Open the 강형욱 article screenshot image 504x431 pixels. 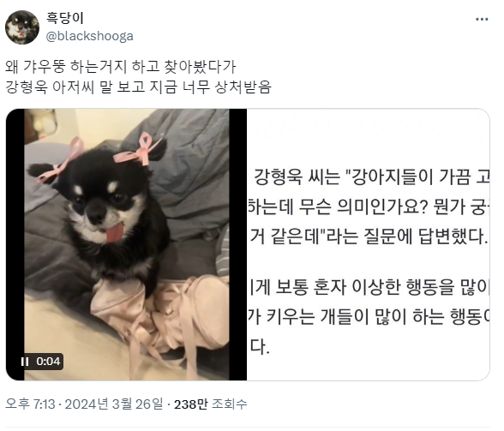[369, 244]
